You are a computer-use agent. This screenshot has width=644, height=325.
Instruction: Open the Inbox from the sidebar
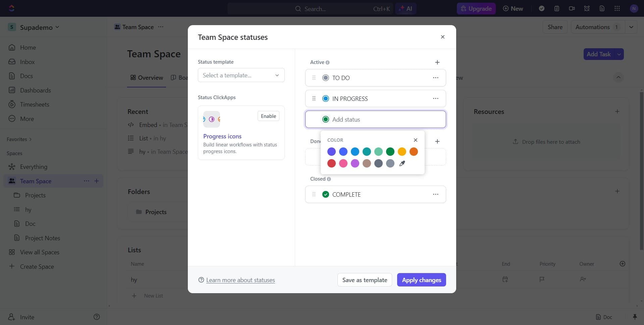pos(28,62)
